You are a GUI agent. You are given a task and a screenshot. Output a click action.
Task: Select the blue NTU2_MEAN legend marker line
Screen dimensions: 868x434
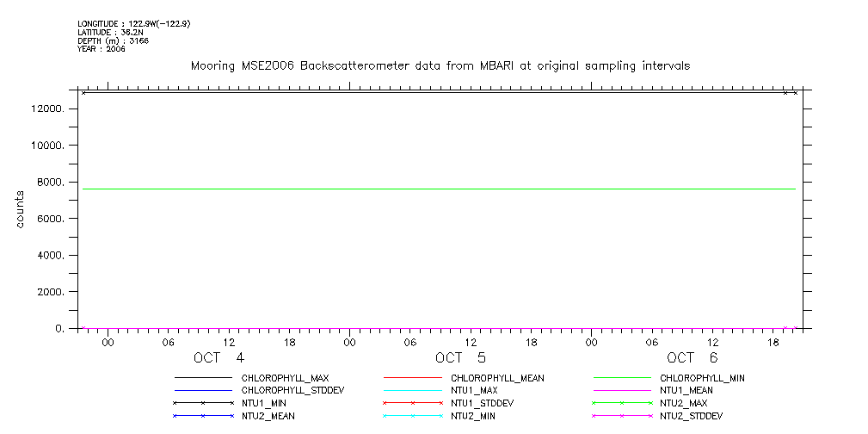point(203,416)
